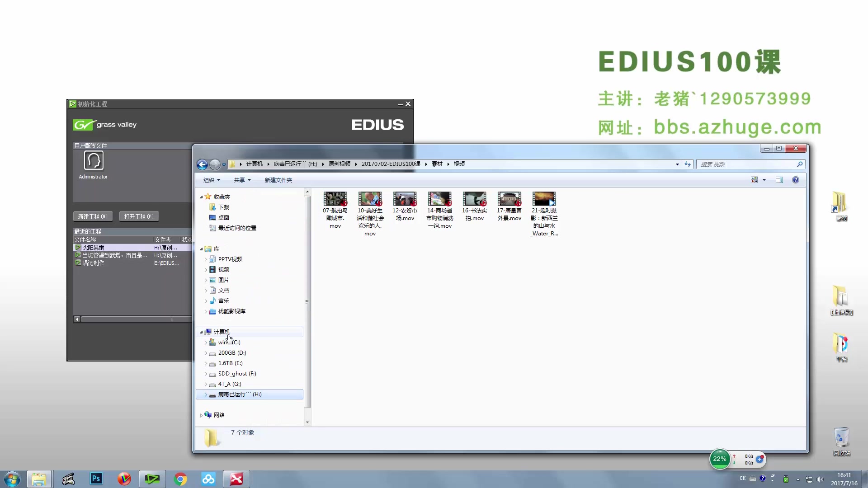Select the 21-延时摄影 Water video file
868x488 pixels.
click(x=544, y=213)
